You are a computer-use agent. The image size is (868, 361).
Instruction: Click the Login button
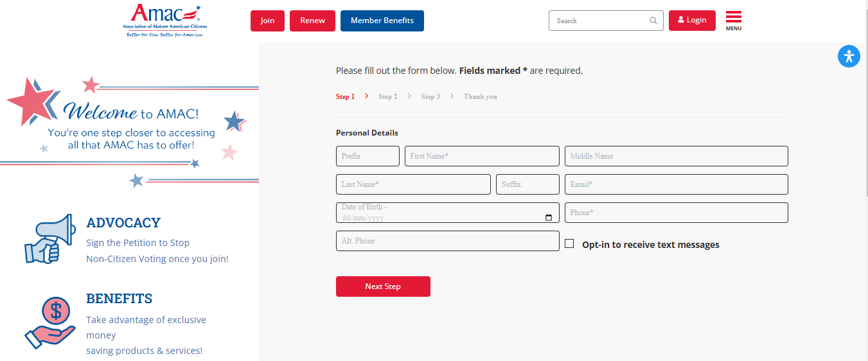click(692, 21)
